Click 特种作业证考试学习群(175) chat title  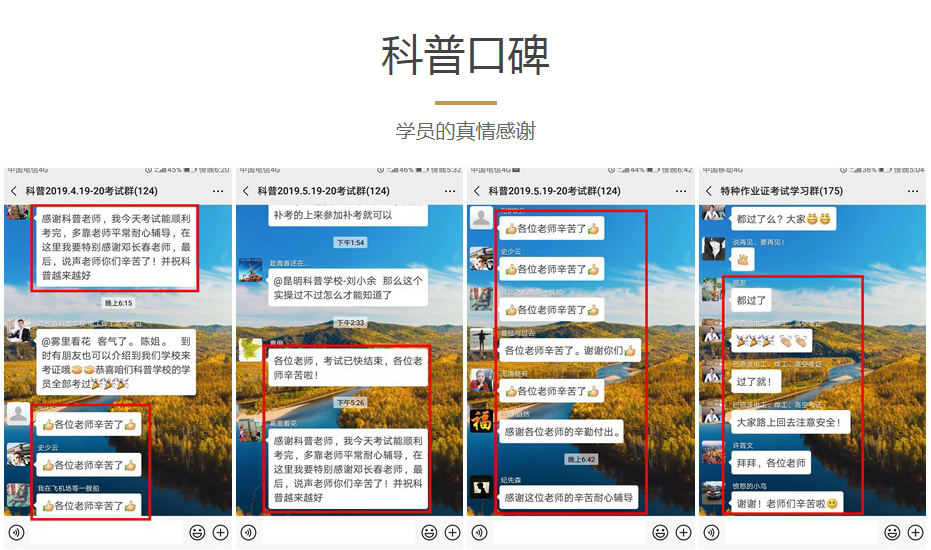click(x=781, y=191)
